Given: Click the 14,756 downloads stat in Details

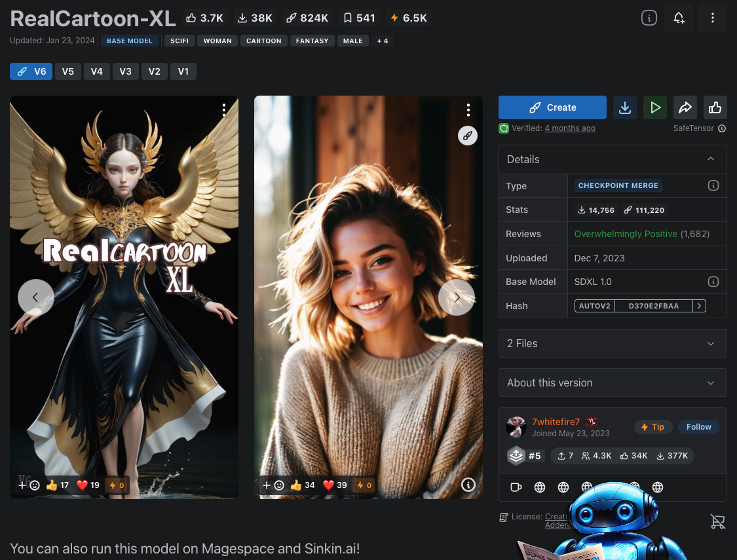Looking at the screenshot, I should click(596, 210).
